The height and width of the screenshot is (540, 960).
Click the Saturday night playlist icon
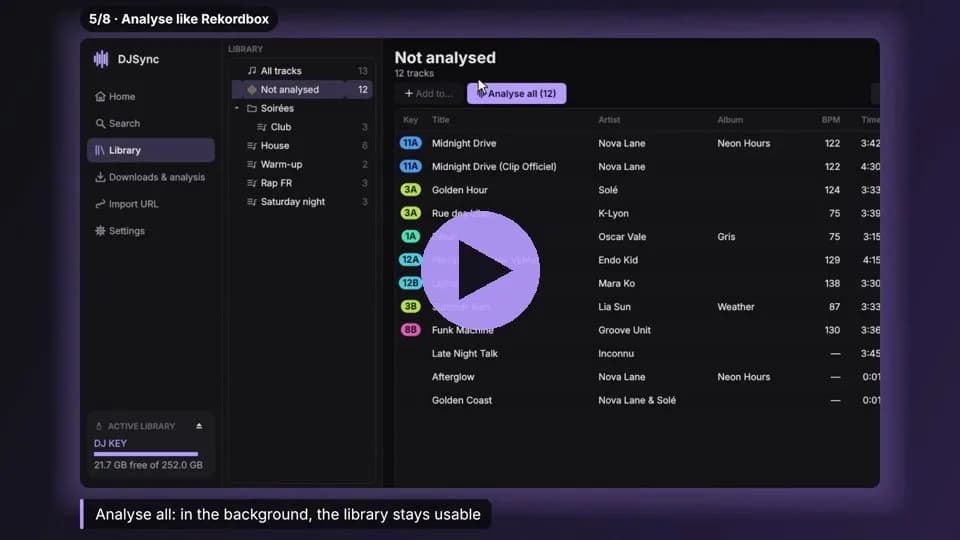(x=252, y=201)
